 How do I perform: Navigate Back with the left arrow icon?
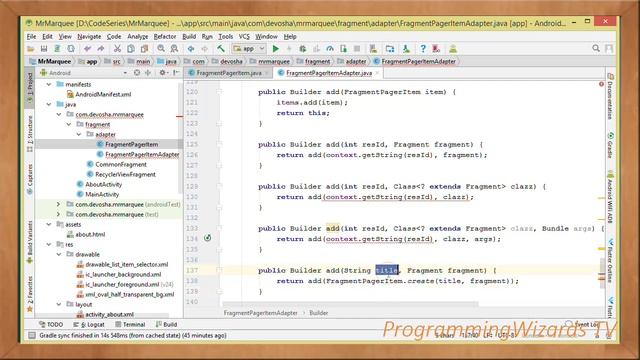[x=191, y=49]
